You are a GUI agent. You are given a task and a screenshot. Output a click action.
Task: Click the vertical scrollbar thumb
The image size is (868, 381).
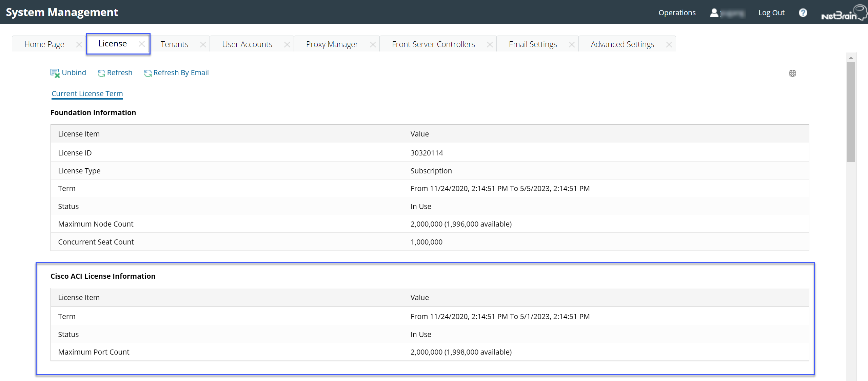click(x=850, y=112)
